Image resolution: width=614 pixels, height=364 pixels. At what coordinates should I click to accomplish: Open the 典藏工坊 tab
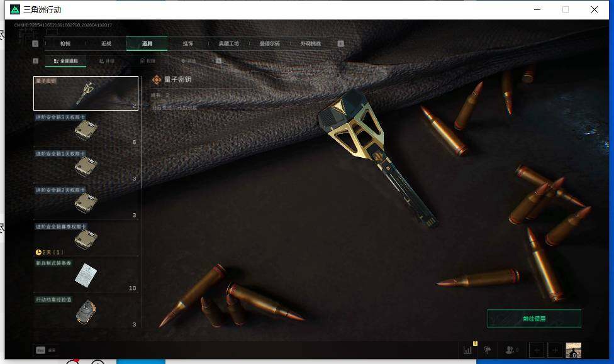[229, 43]
